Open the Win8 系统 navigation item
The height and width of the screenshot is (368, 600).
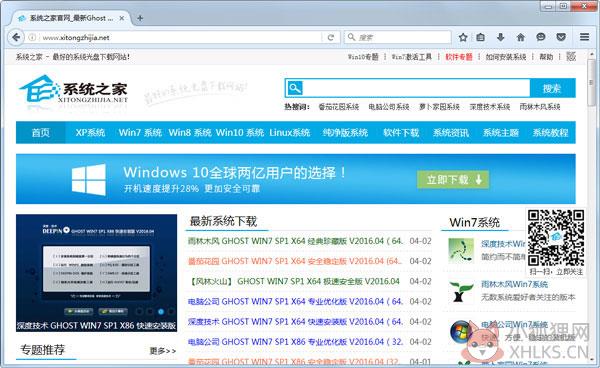click(x=190, y=133)
